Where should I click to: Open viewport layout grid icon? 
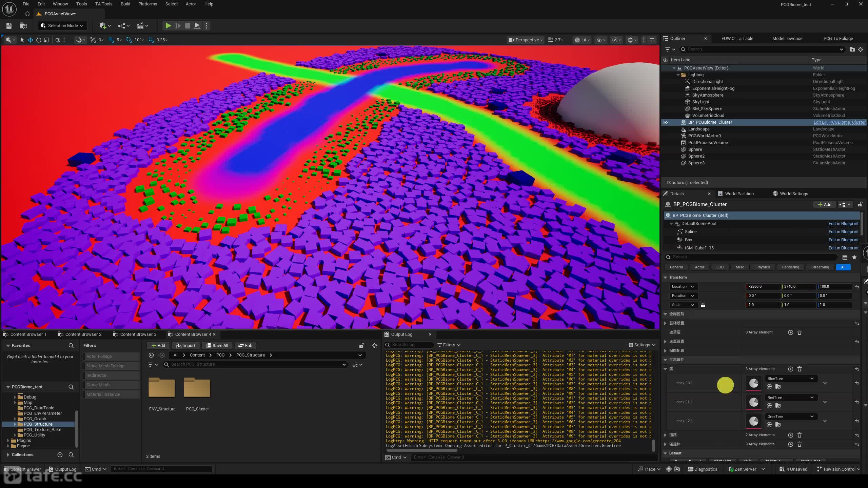click(652, 40)
